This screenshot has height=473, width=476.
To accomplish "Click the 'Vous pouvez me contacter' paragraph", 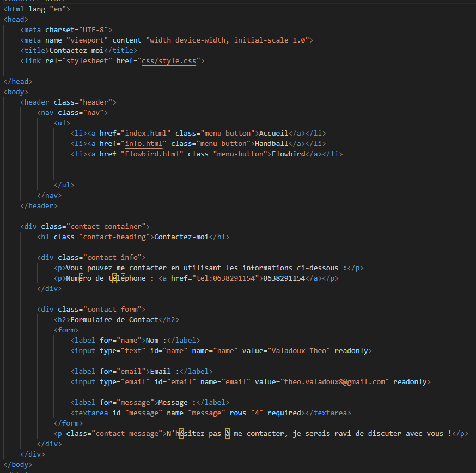I will (209, 268).
